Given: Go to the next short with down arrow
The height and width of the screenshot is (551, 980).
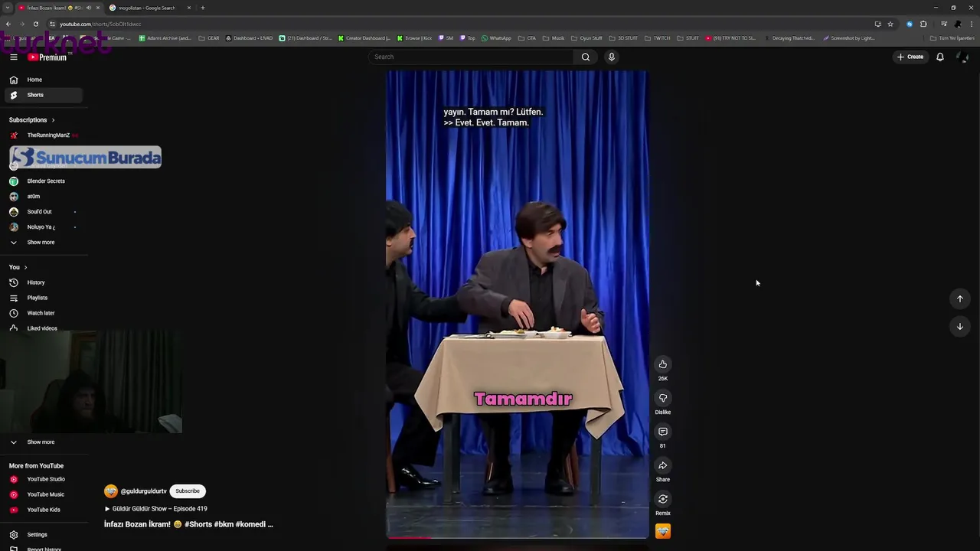Looking at the screenshot, I should 960,327.
